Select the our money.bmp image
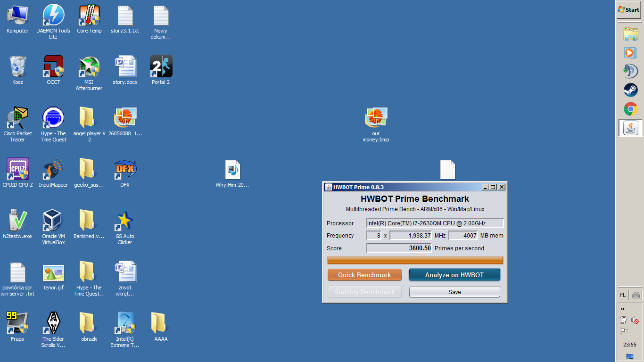This screenshot has width=644, height=362. tap(376, 124)
